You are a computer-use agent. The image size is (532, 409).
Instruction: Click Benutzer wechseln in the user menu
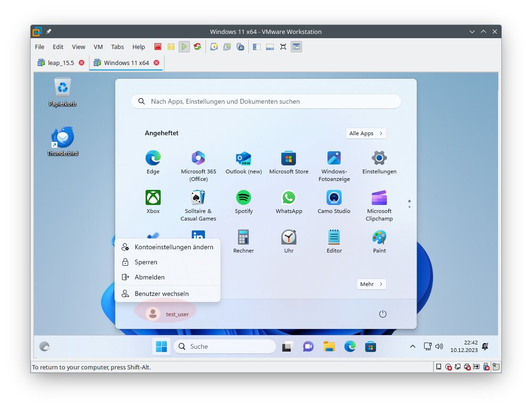click(x=162, y=294)
